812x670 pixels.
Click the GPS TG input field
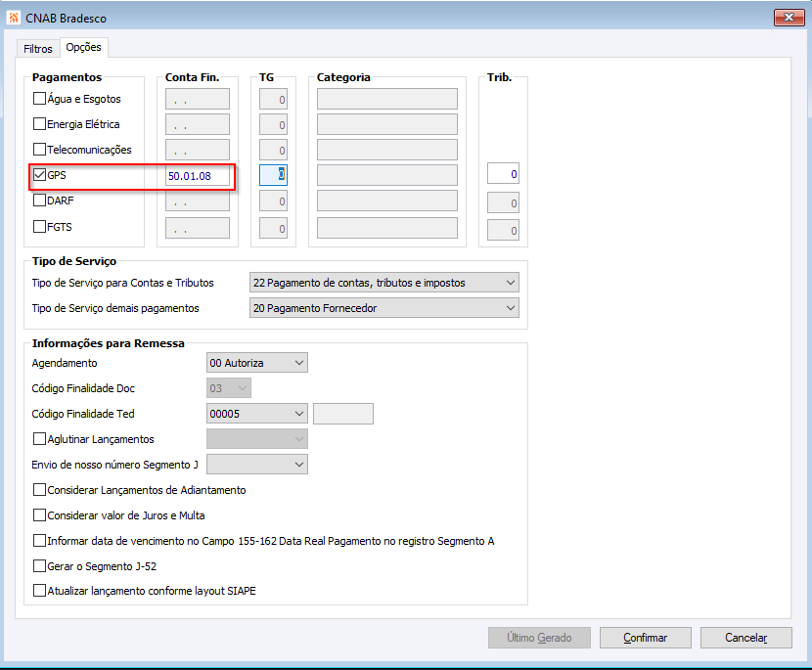(273, 174)
